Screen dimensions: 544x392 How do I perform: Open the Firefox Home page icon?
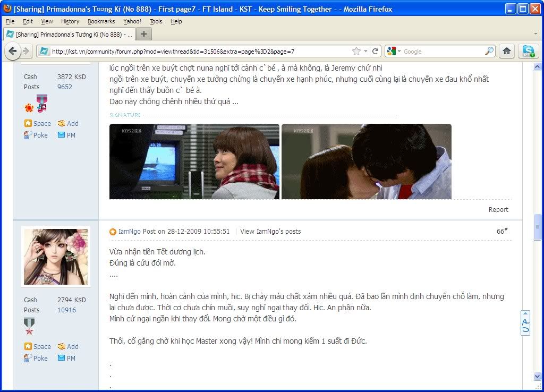coord(507,52)
